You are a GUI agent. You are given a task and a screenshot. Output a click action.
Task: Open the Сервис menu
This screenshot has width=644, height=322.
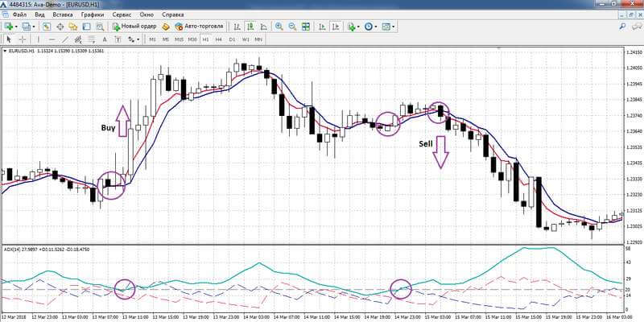[122, 14]
